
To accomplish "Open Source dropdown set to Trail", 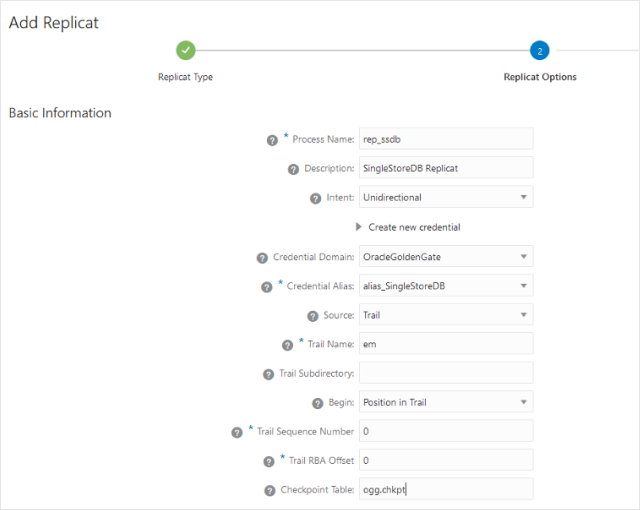I will [x=446, y=315].
